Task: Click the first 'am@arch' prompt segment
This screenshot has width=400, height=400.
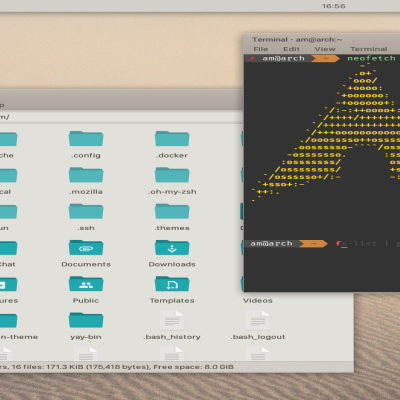Action: 283,58
